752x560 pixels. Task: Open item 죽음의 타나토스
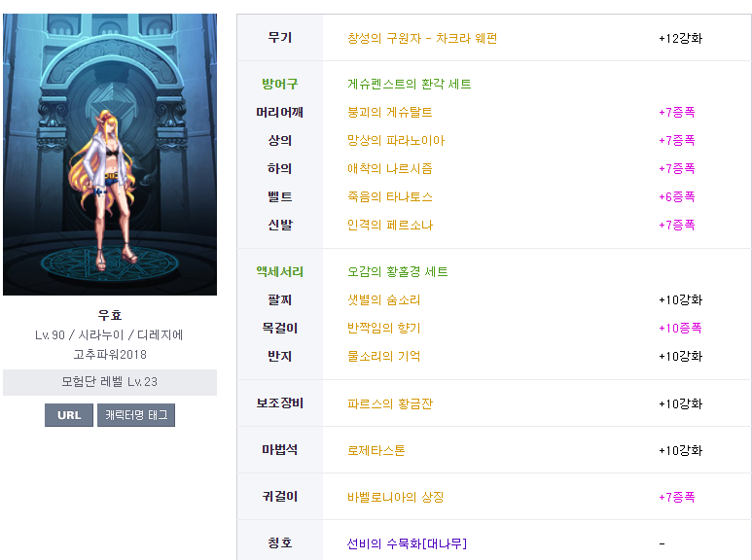click(389, 196)
